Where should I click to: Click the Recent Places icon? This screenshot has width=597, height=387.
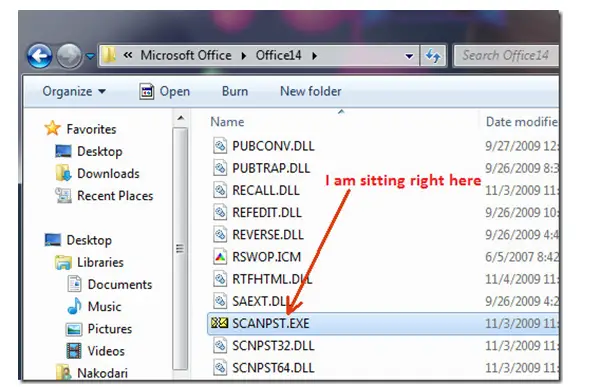[63, 195]
